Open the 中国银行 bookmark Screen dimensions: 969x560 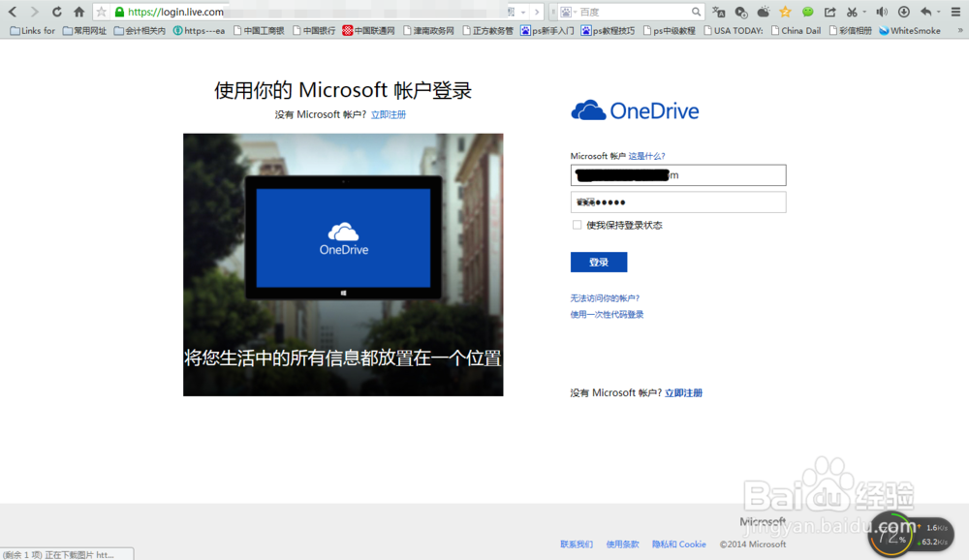[314, 30]
